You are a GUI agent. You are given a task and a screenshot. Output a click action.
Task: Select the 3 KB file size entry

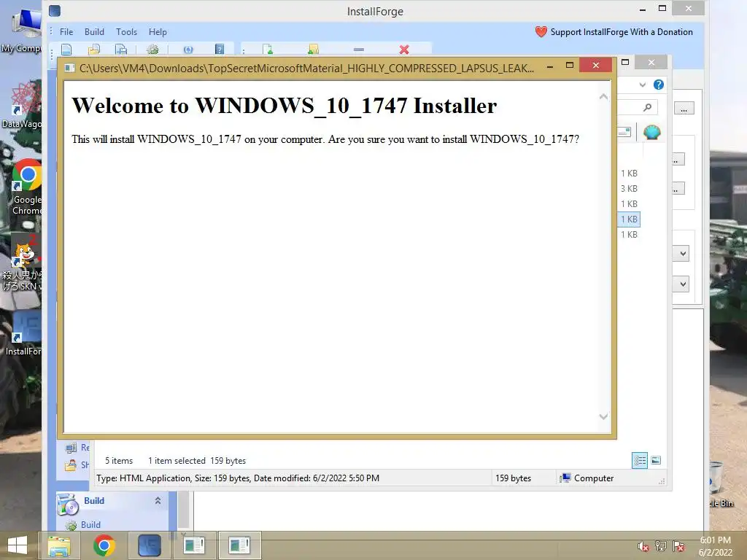[629, 189]
